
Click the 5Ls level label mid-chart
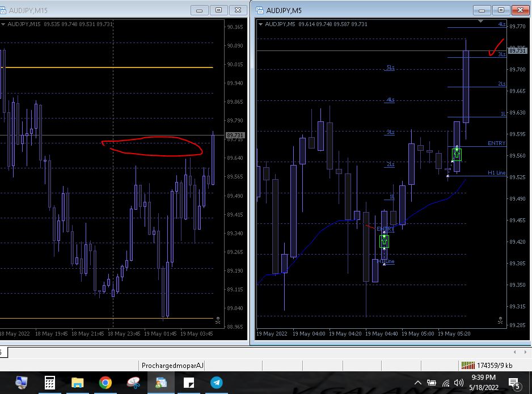tap(391, 67)
